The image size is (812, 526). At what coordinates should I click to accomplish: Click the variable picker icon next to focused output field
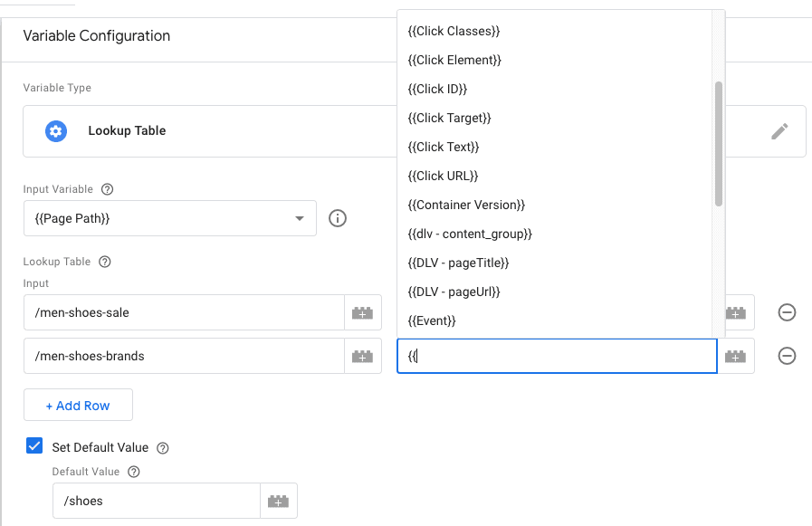735,356
